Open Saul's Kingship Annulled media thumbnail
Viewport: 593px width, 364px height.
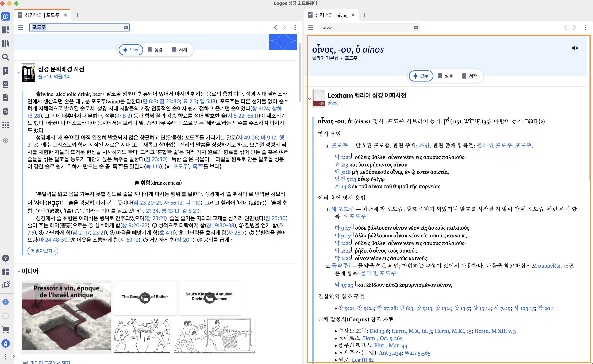[209, 298]
